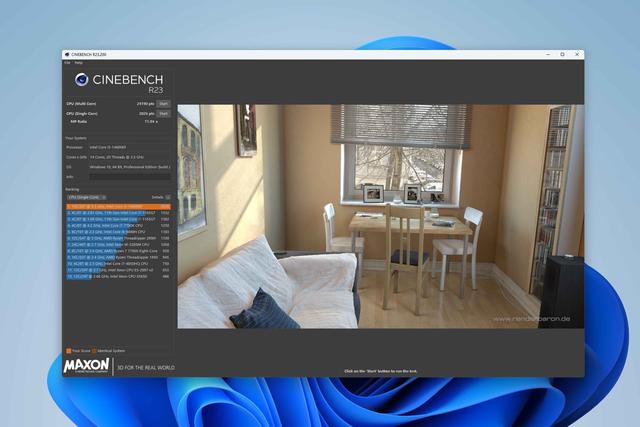Open the CPU (Single Core) ranking dropdown

tap(87, 197)
